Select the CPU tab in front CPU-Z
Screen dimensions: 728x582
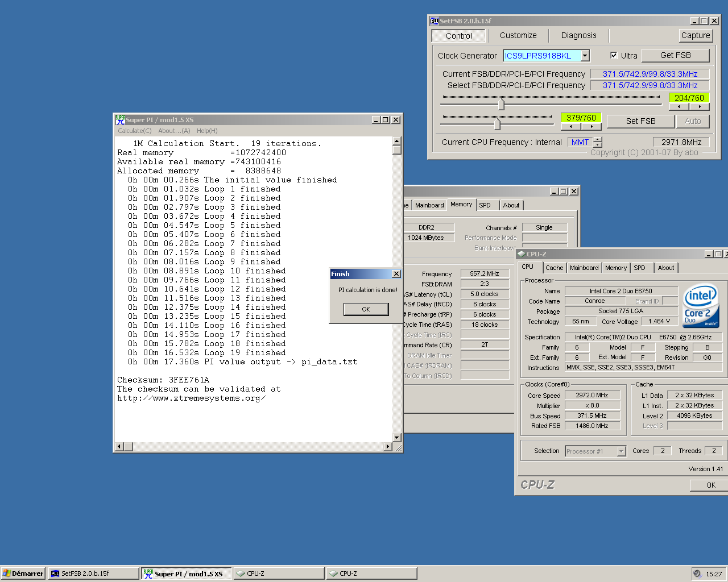coord(528,267)
